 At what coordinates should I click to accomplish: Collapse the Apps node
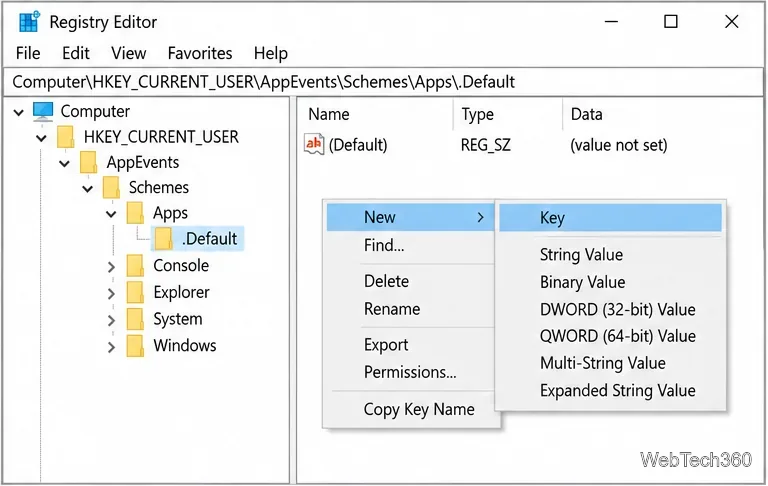111,215
